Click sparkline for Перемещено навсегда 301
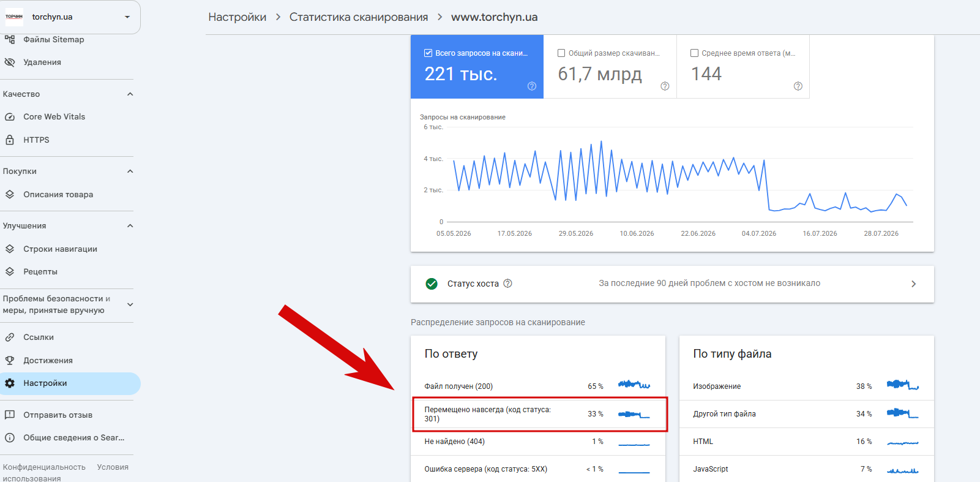This screenshot has height=482, width=980. 634,415
